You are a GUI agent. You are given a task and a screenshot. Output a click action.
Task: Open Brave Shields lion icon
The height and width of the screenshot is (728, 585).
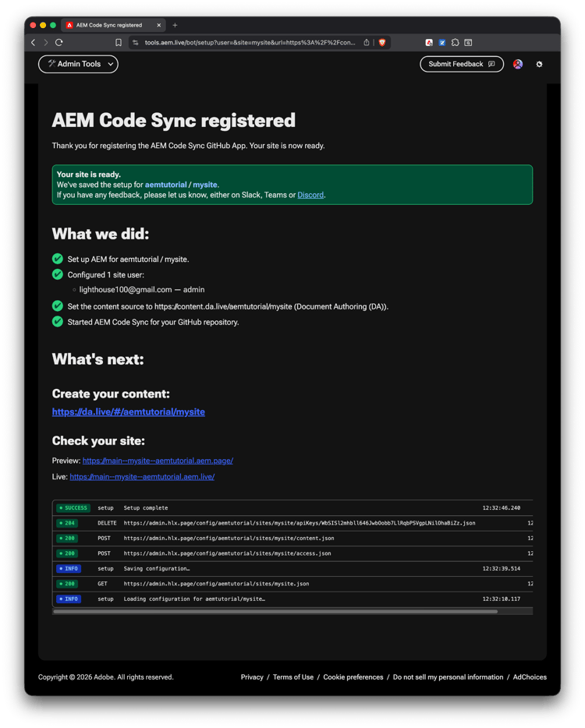coord(382,43)
